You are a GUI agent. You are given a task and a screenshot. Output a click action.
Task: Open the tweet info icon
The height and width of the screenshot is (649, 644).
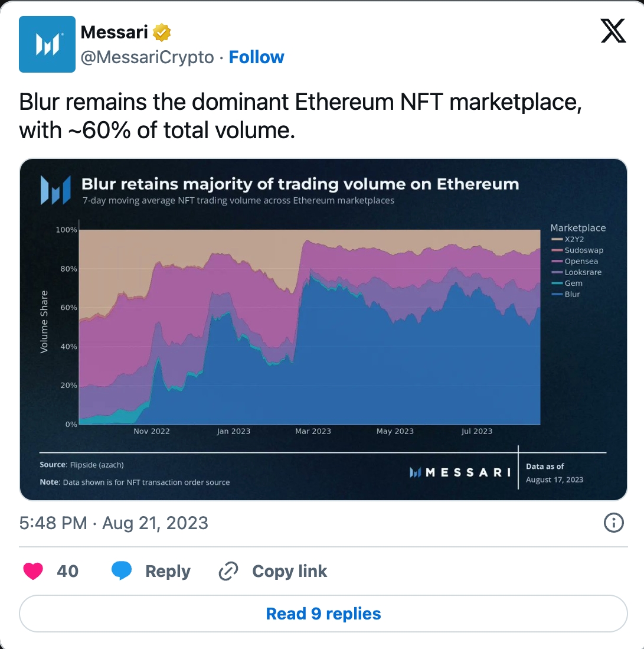point(614,523)
